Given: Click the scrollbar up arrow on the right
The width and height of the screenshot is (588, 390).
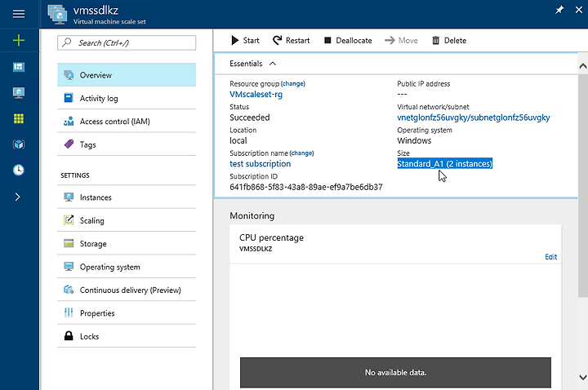Looking at the screenshot, I should 583,66.
